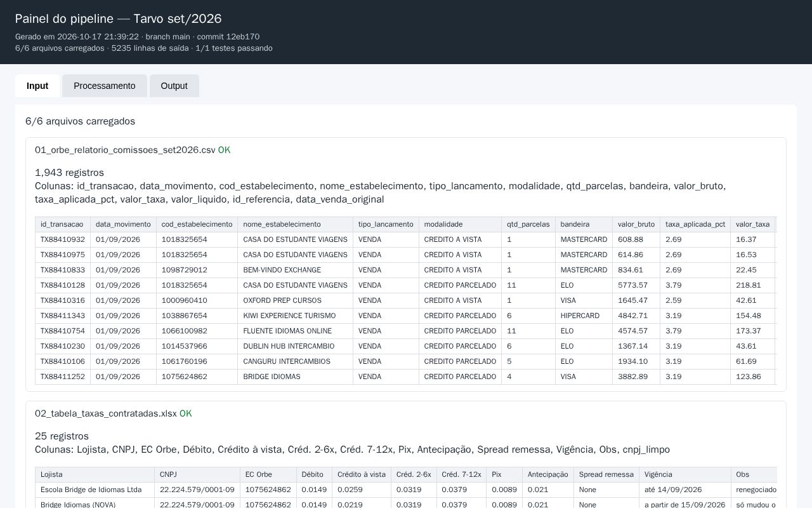Image resolution: width=812 pixels, height=508 pixels.
Task: Click the cod_estabelecimento column header
Action: [x=197, y=224]
